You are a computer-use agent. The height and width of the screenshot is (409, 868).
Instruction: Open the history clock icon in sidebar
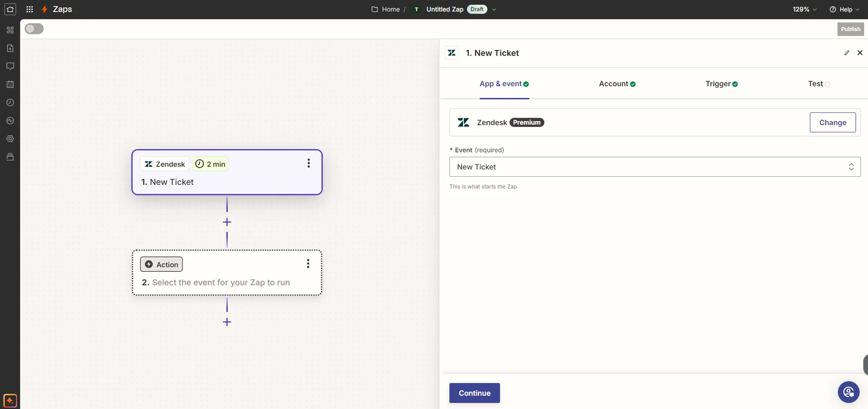point(10,102)
